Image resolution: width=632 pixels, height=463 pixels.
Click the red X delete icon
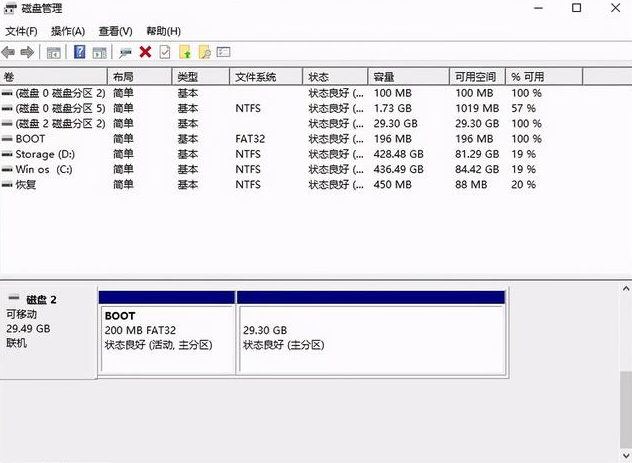[x=146, y=52]
